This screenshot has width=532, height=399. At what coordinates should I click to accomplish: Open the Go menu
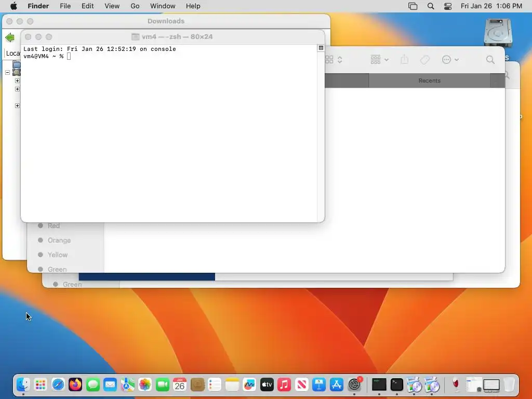click(x=135, y=6)
